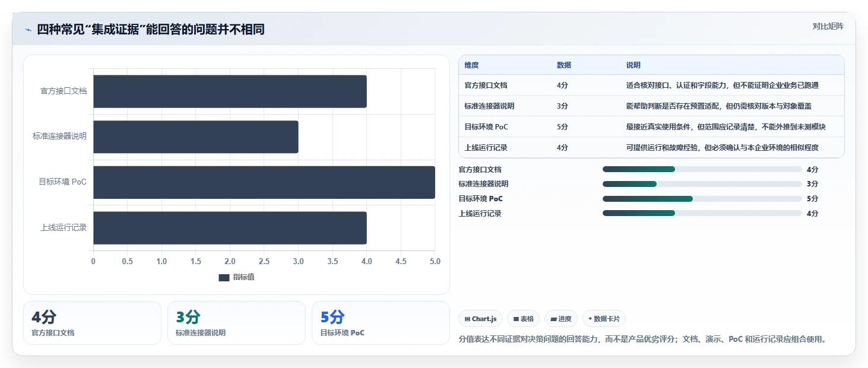This screenshot has width=868, height=368.
Task: Click the 官方接口文档 chart bar
Action: pyautogui.click(x=230, y=91)
